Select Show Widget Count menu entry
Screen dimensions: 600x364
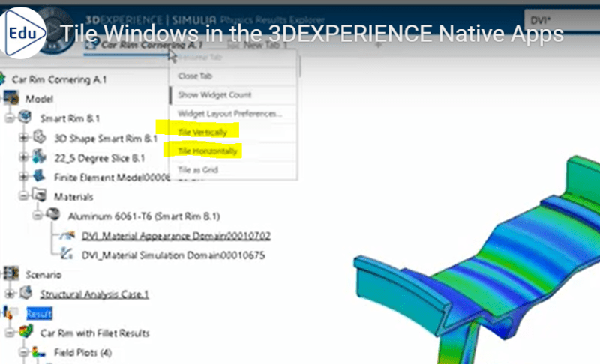click(x=233, y=94)
